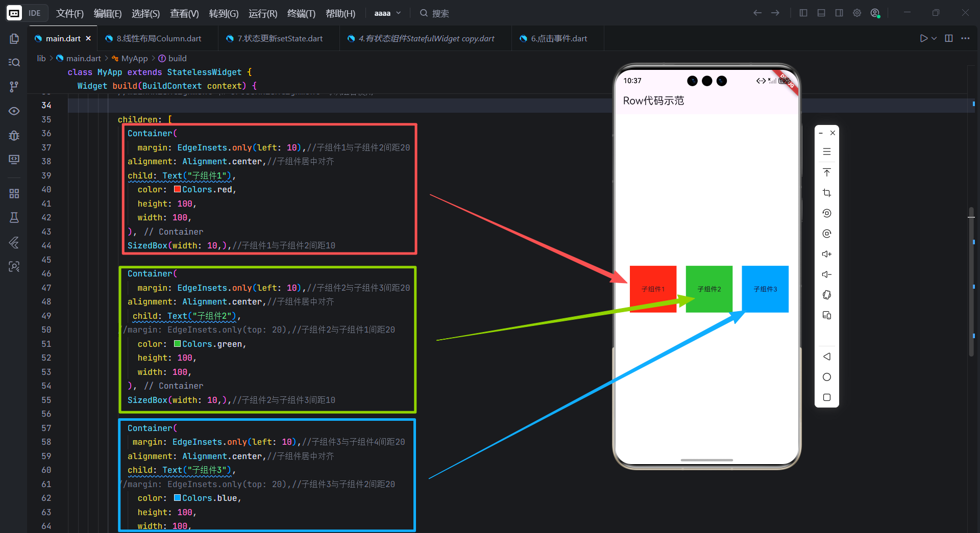Toggle the bottom panel layout icon

[821, 13]
